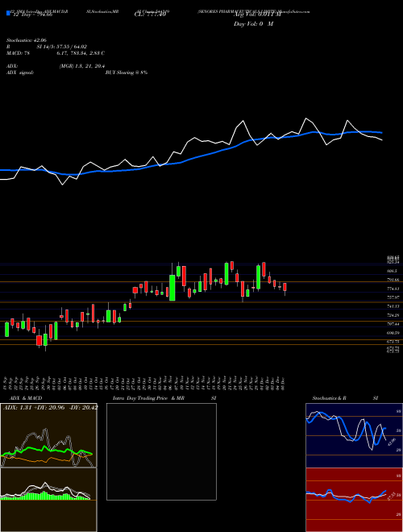Open the blue Stochastics chart panel
The height and width of the screenshot is (532, 403).
point(354,435)
